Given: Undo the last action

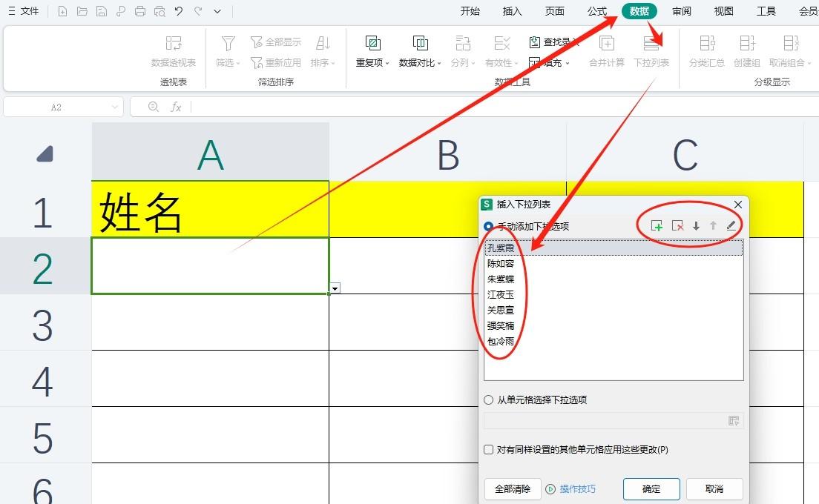Looking at the screenshot, I should 179,11.
